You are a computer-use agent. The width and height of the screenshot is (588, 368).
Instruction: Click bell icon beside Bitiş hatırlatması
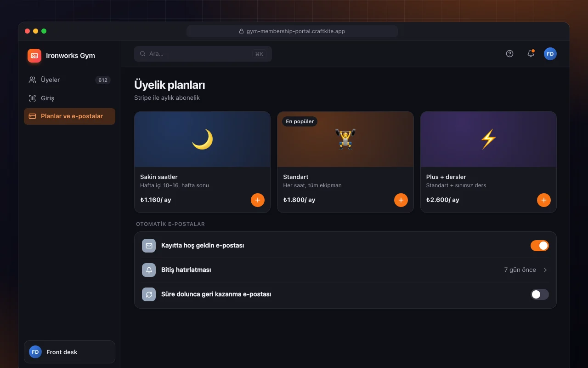[149, 270]
